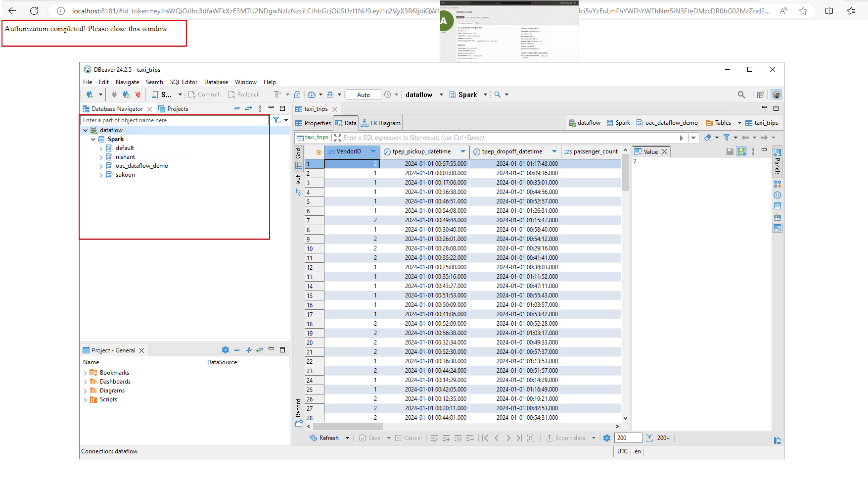Switch to the ER Diagram tab

381,123
